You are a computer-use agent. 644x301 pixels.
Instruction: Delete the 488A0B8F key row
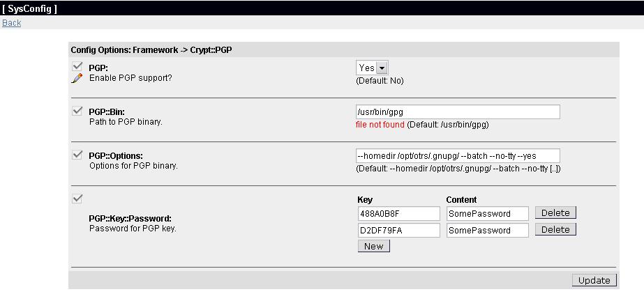pos(555,213)
